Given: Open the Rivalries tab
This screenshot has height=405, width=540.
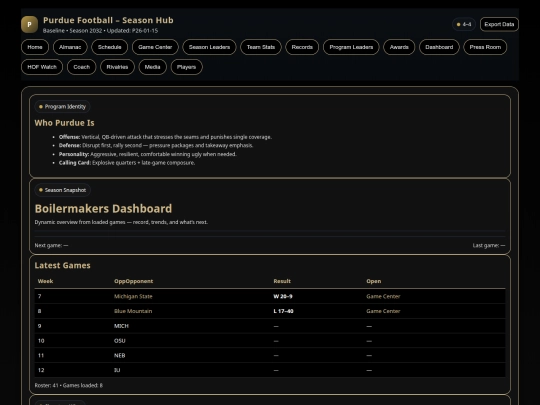Looking at the screenshot, I should tap(117, 67).
